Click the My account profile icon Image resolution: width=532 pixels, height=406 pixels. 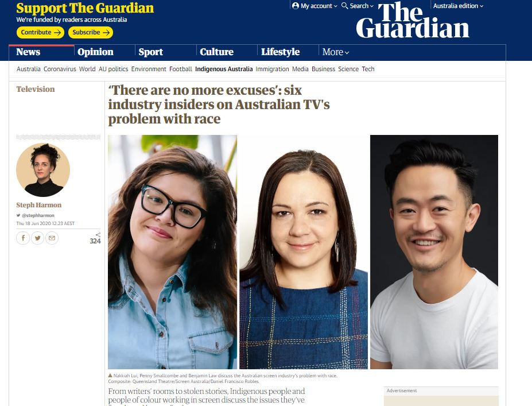[x=295, y=6]
